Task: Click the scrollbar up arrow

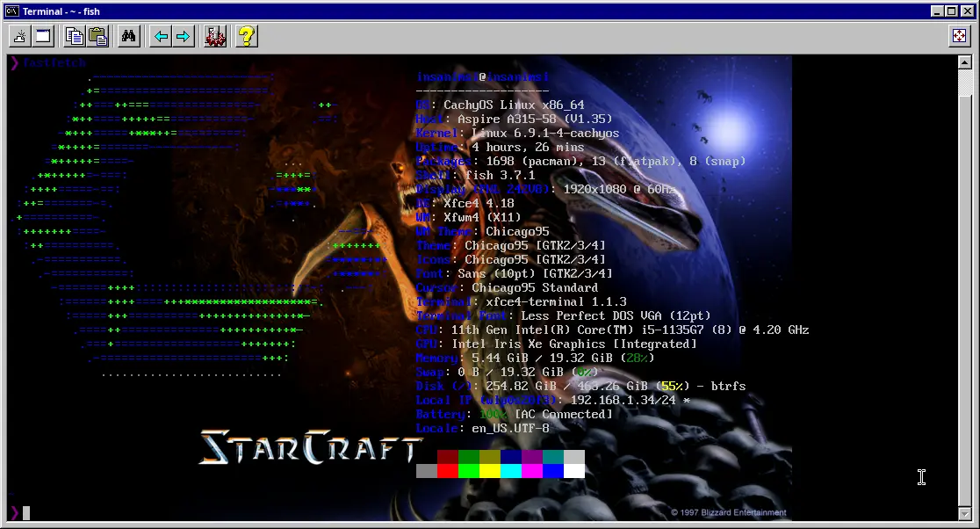Action: [x=964, y=62]
